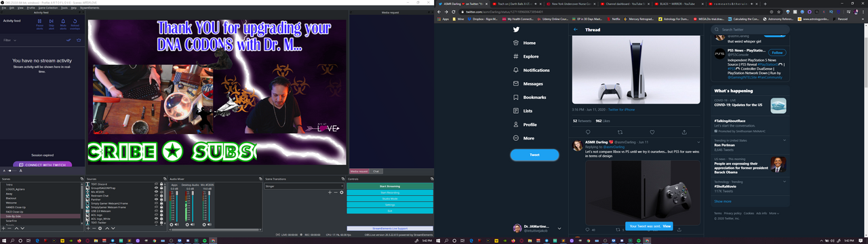The image size is (868, 244).
Task: Click StreamElements Live Support button
Action: [390, 228]
